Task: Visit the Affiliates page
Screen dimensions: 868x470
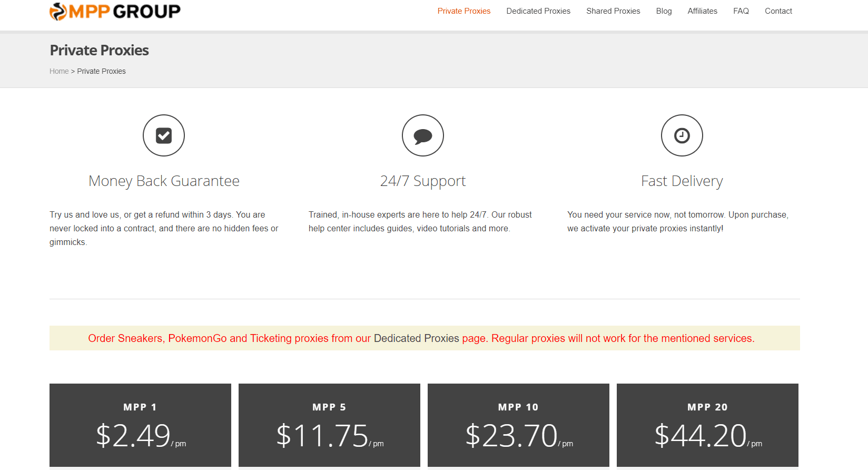Action: coord(702,11)
